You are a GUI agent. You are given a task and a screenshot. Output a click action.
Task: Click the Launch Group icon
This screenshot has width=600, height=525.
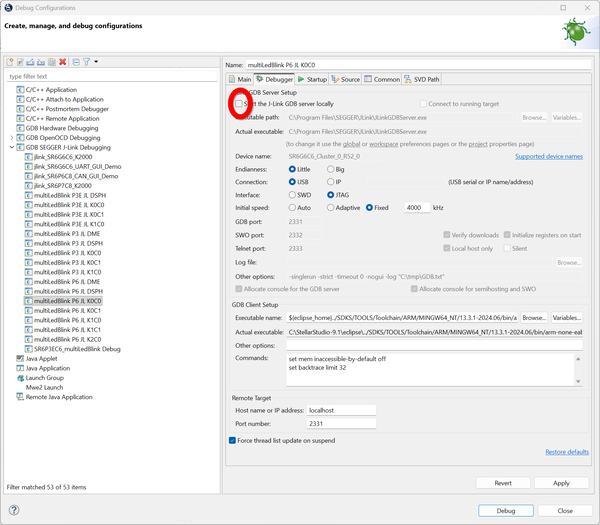click(x=20, y=378)
